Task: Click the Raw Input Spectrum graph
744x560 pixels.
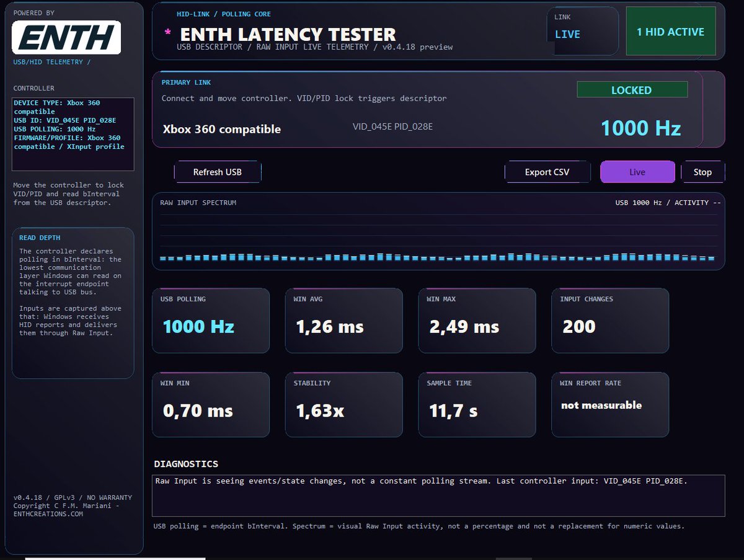Action: click(438, 231)
